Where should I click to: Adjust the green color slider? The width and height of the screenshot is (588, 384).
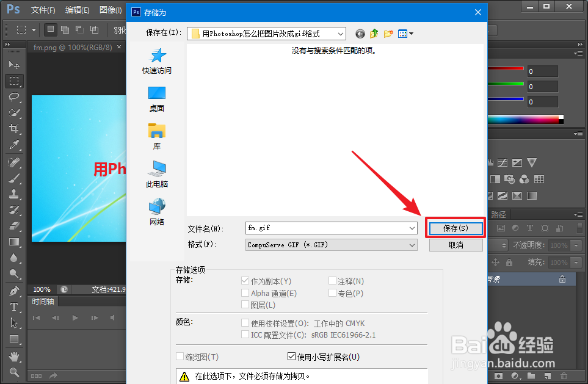[x=506, y=84]
